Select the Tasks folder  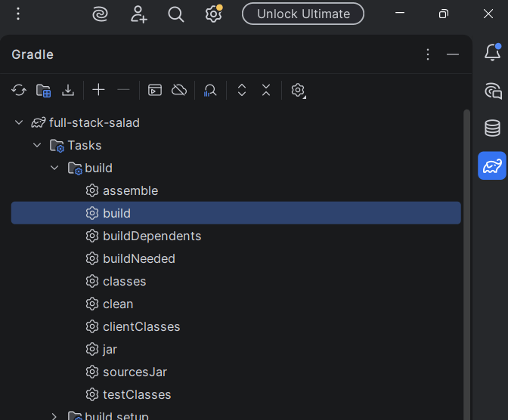coord(84,145)
